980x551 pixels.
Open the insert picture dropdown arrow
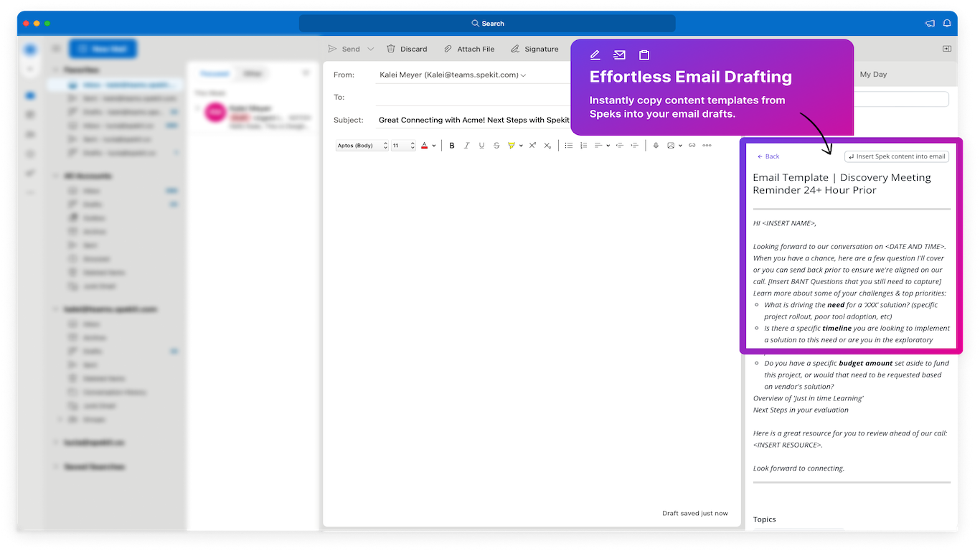click(x=680, y=146)
